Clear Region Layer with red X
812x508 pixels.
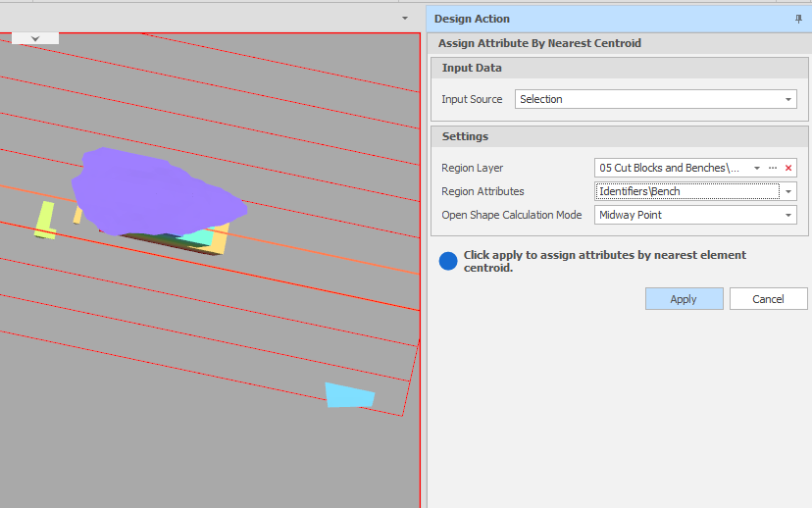point(787,168)
